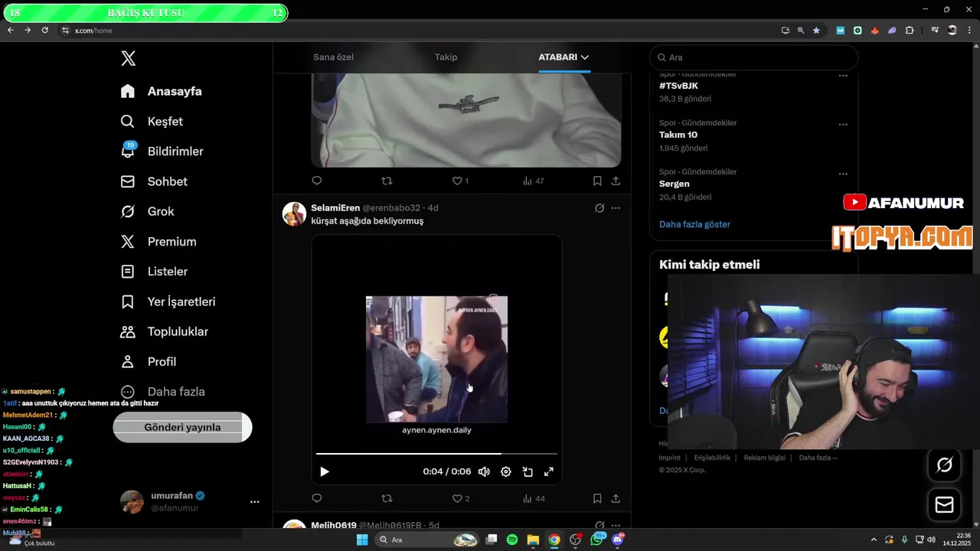Open more options for Sergen trend
This screenshot has height=551, width=980.
coord(843,174)
